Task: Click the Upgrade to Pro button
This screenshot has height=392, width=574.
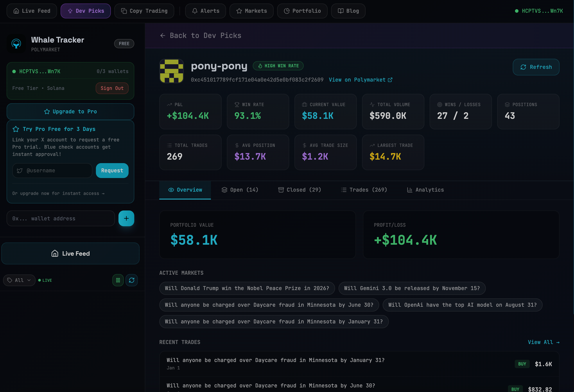Action: pyautogui.click(x=70, y=112)
